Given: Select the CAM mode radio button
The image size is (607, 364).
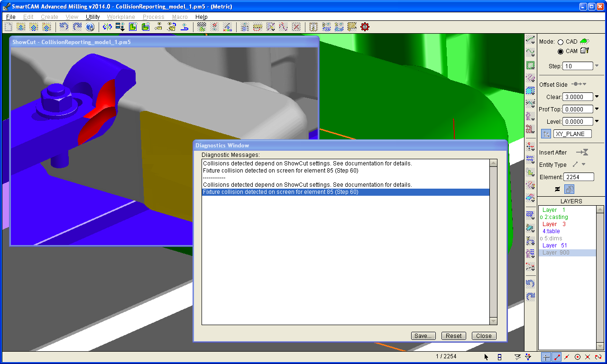Looking at the screenshot, I should (561, 52).
